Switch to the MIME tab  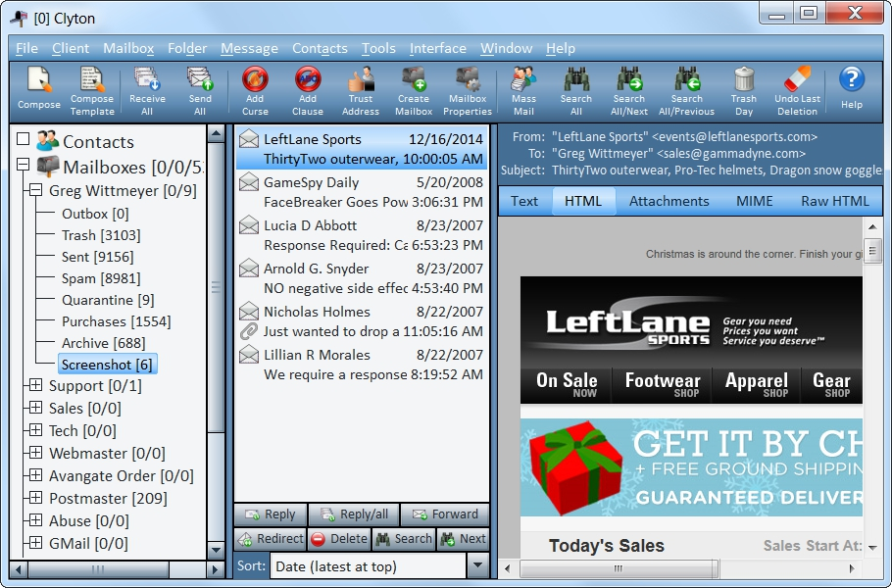pyautogui.click(x=755, y=201)
